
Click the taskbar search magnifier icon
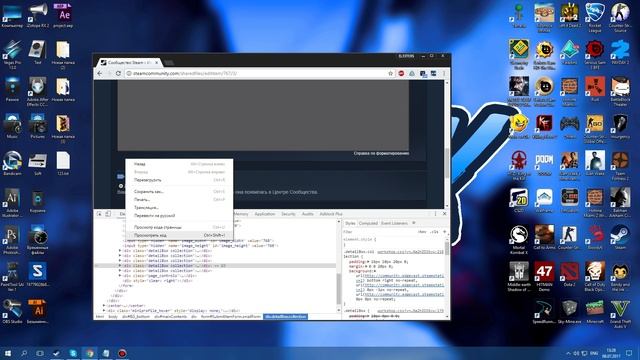tap(24, 353)
